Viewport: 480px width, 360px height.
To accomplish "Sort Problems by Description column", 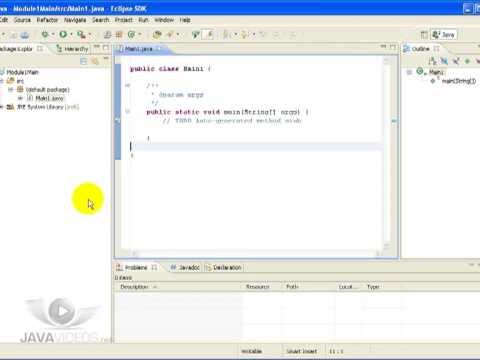I will coord(178,287).
